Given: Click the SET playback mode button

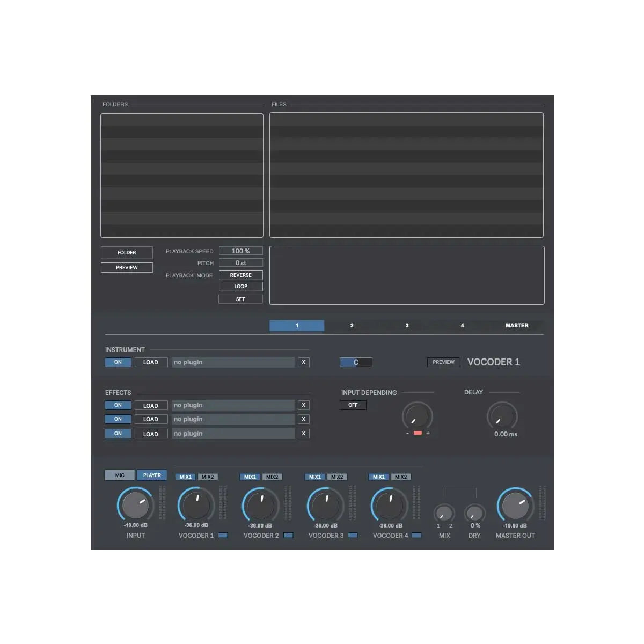Looking at the screenshot, I should tap(240, 299).
